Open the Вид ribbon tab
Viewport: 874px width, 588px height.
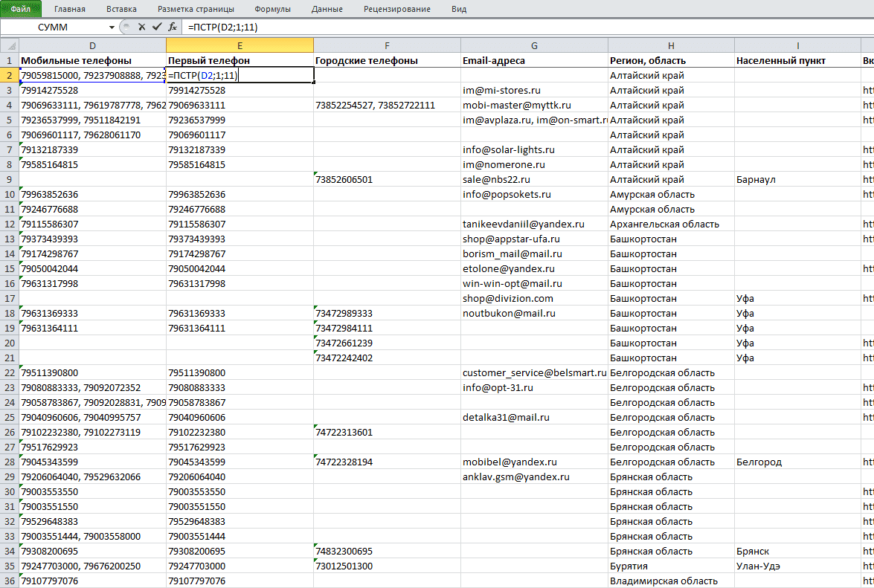click(x=459, y=9)
